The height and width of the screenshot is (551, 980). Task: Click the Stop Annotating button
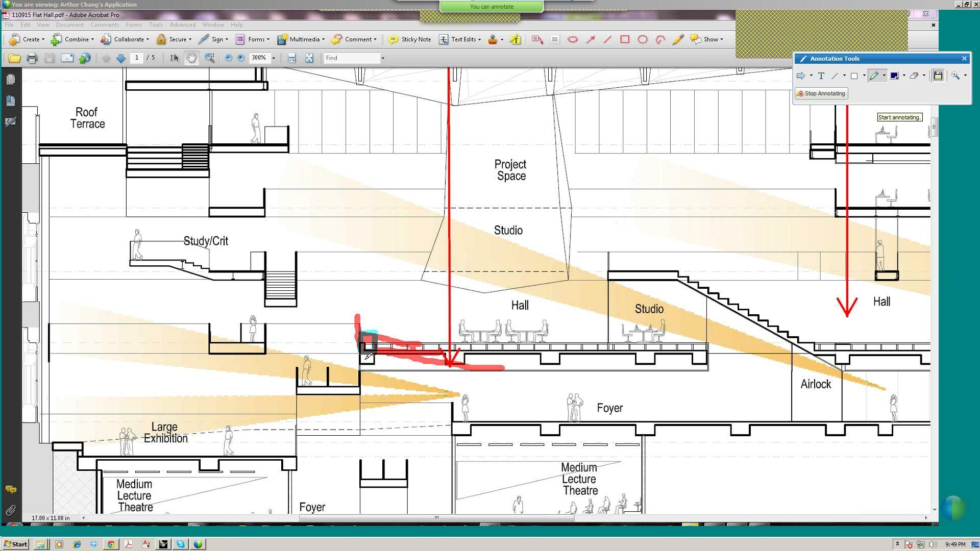(821, 93)
